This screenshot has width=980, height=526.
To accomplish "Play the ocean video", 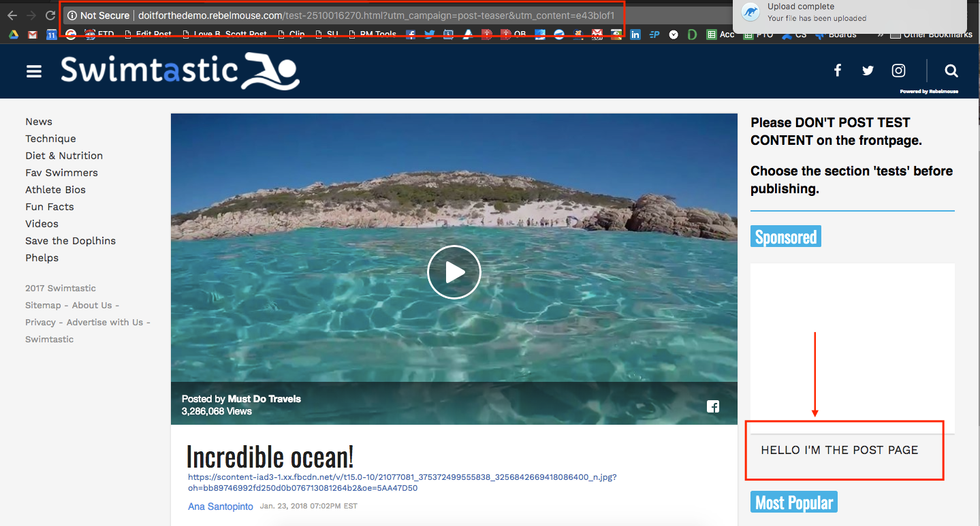I will [x=454, y=272].
